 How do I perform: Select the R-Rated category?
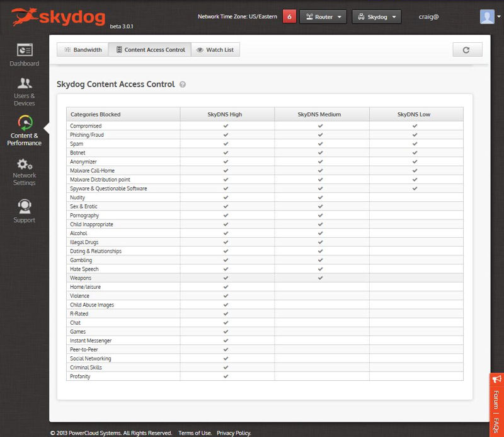pyautogui.click(x=79, y=314)
